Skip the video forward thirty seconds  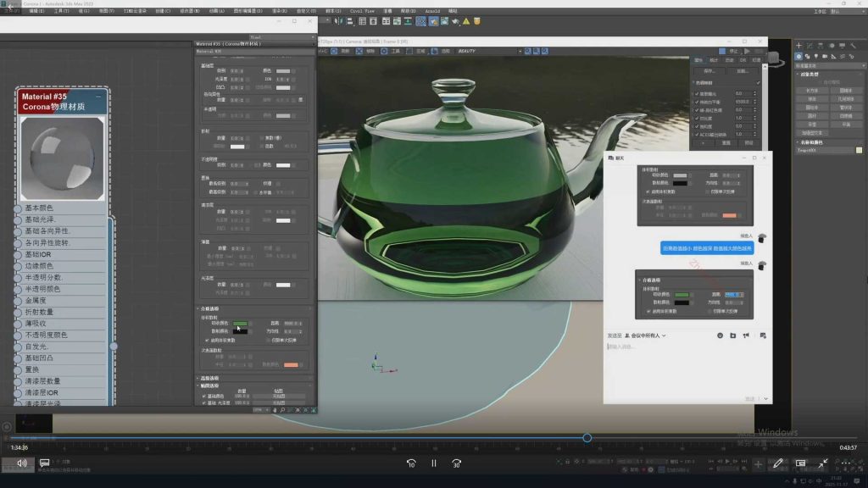(456, 463)
